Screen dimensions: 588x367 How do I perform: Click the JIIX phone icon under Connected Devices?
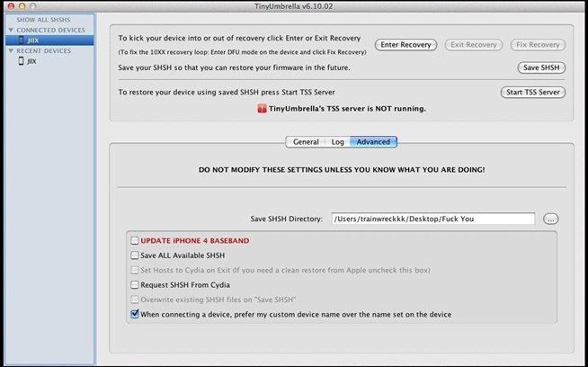point(22,40)
